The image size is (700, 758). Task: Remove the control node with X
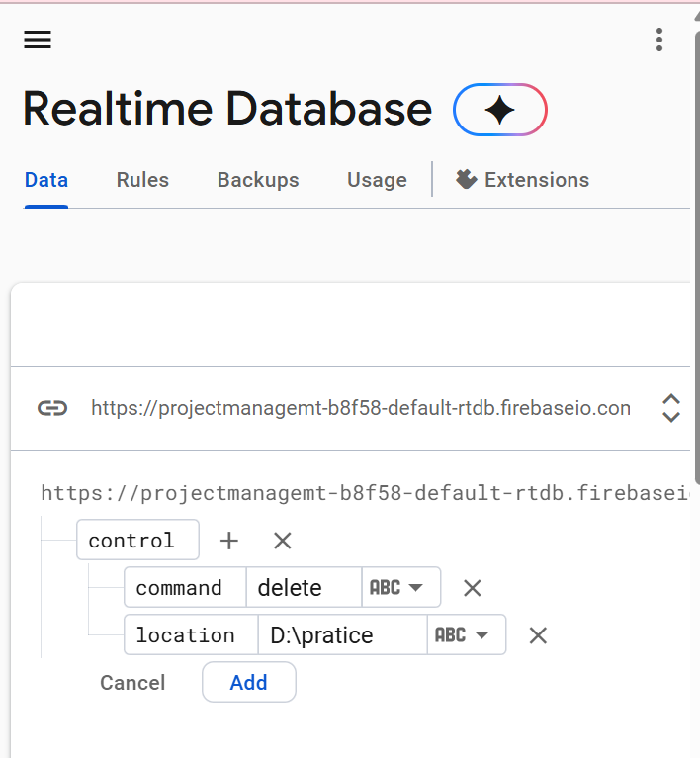(x=283, y=541)
